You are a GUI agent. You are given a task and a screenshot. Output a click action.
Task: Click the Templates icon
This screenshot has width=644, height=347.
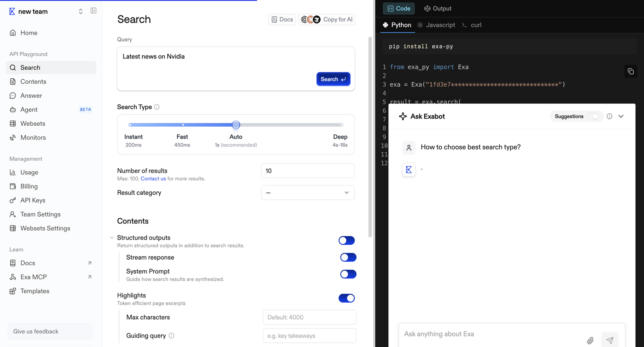pos(13,291)
